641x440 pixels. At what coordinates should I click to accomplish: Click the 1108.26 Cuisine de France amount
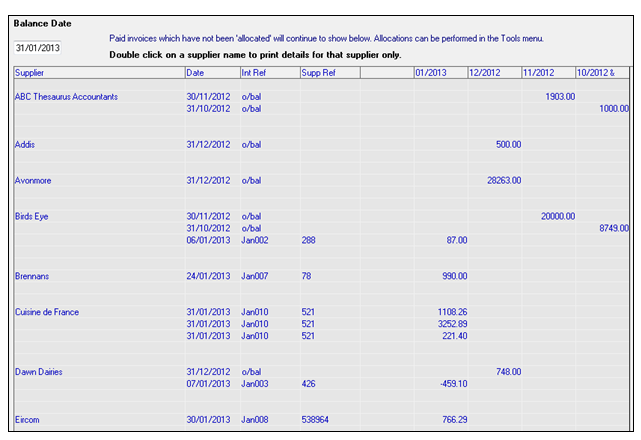[452, 312]
